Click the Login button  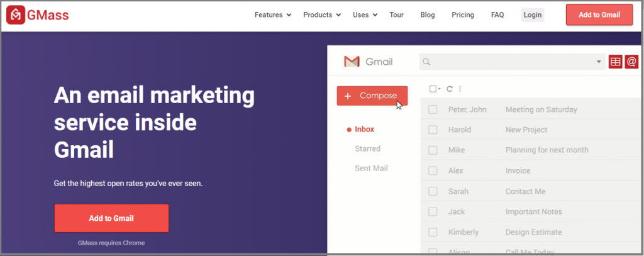click(x=533, y=15)
